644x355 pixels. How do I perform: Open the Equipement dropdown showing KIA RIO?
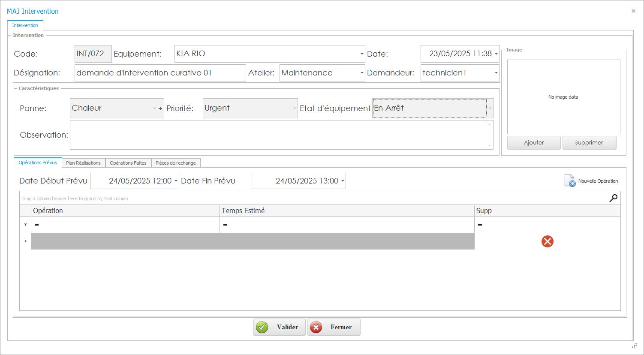pos(361,54)
